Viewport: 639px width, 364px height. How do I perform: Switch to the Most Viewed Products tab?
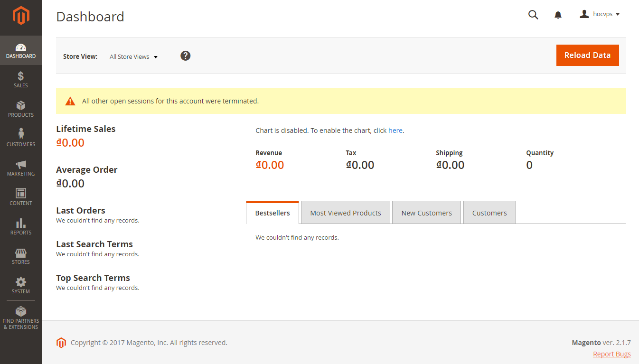[345, 212]
